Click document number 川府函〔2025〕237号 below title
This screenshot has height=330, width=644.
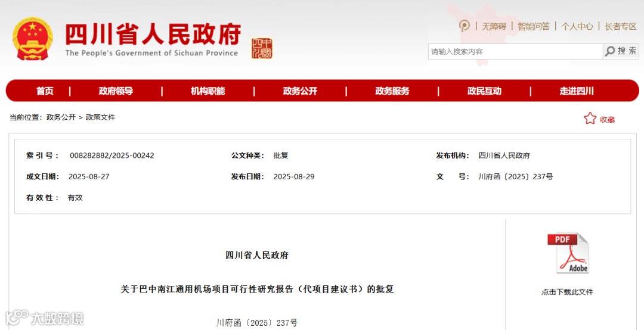pyautogui.click(x=257, y=323)
